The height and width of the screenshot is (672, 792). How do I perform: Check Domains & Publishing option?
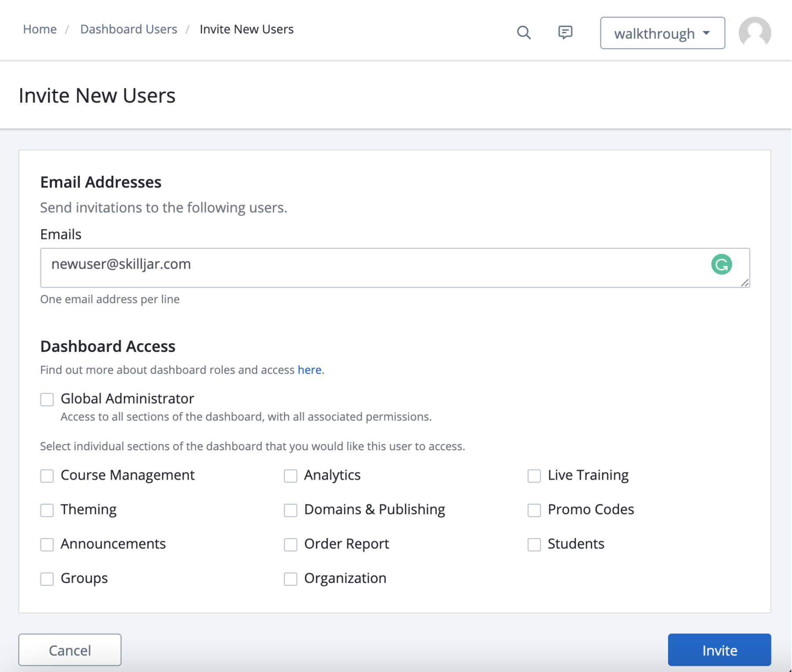(x=291, y=510)
